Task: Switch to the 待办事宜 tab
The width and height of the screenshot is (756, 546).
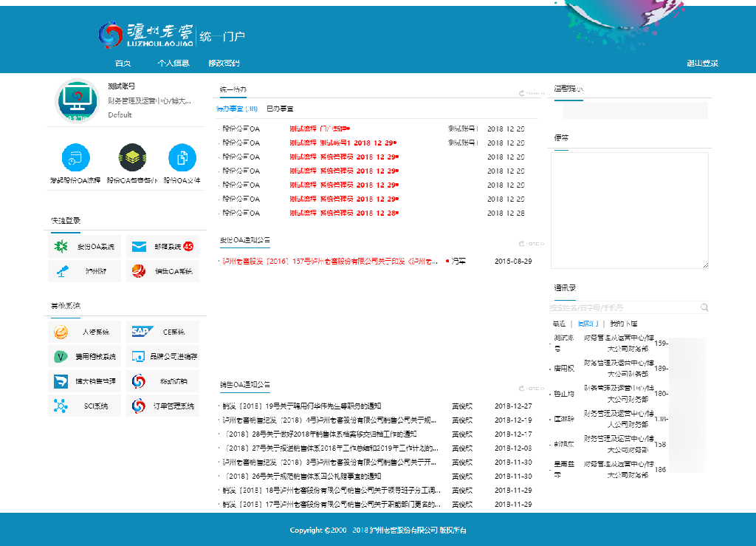Action: 237,109
